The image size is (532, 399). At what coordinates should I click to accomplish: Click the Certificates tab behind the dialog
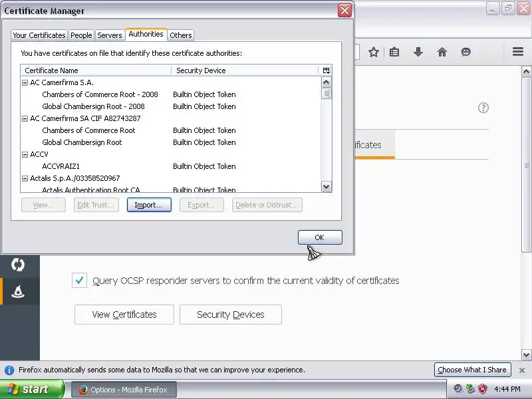(374, 145)
